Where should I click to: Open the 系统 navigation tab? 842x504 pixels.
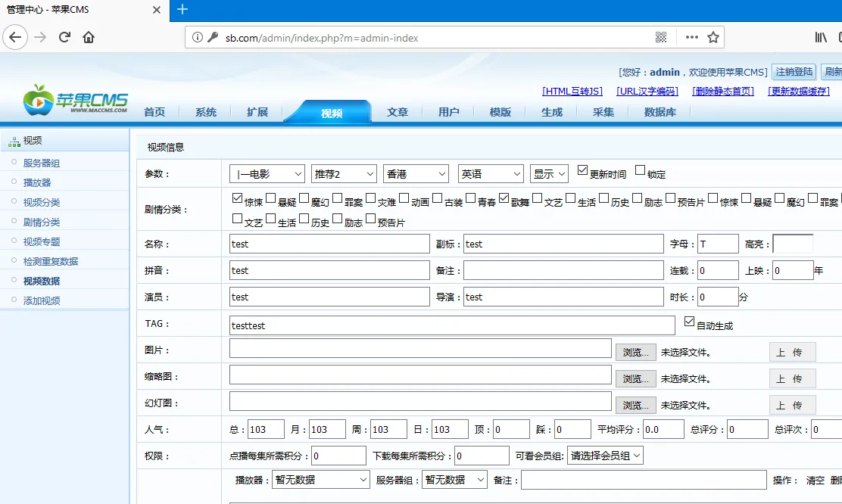click(x=206, y=112)
